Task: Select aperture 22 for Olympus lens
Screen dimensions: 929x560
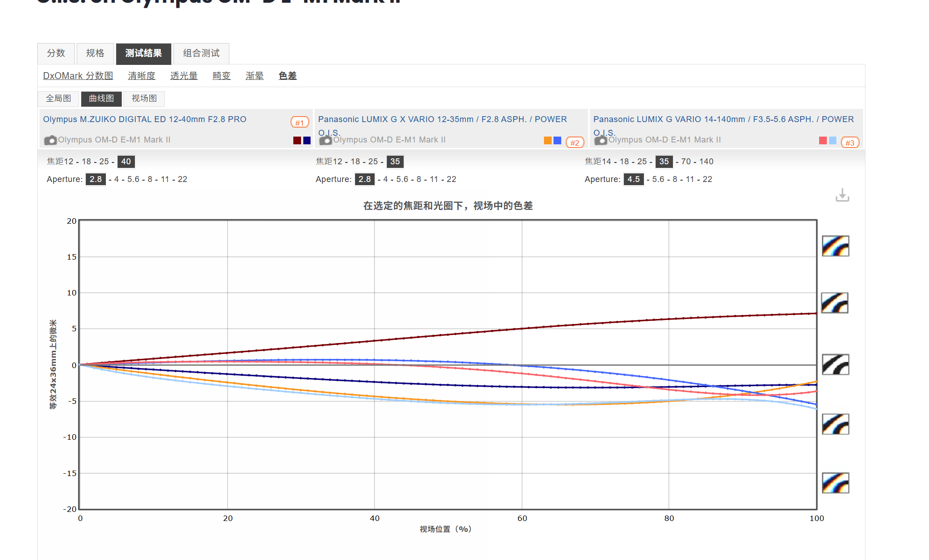Action: click(183, 179)
